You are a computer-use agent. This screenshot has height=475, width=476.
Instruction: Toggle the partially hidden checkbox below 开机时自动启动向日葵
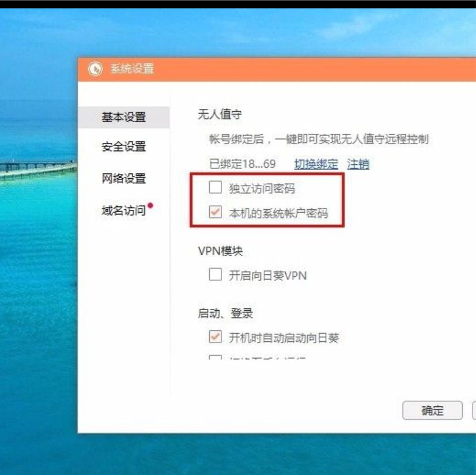coord(215,357)
